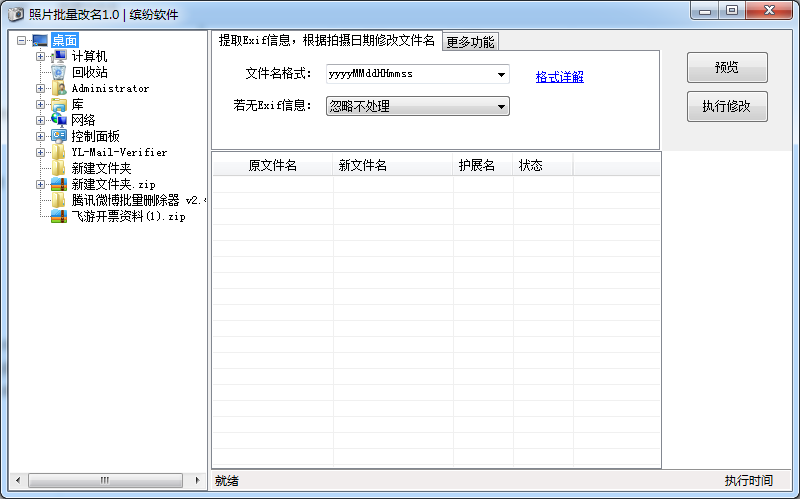Image resolution: width=800 pixels, height=499 pixels.
Task: Switch to the 提取Exif信息 tab
Action: click(327, 40)
